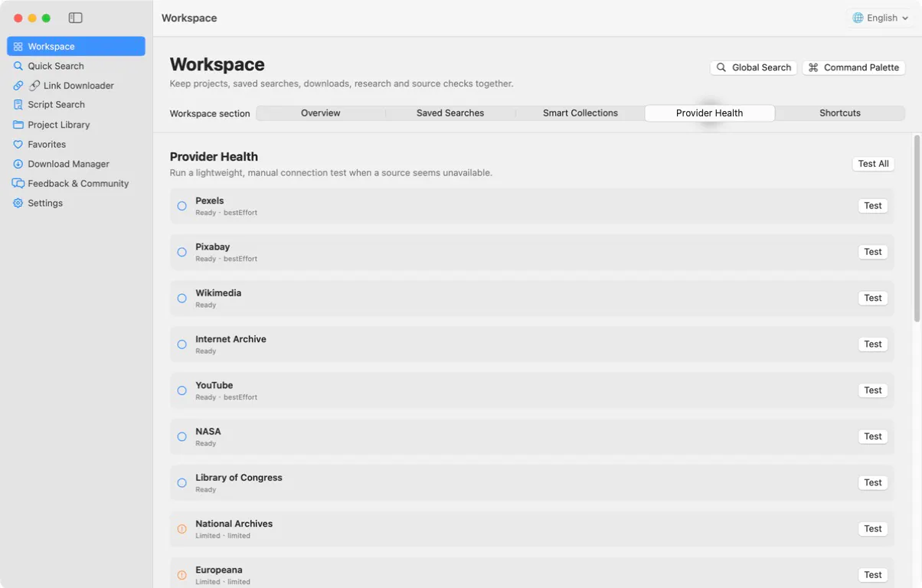Click the National Archives warning icon

(x=182, y=529)
